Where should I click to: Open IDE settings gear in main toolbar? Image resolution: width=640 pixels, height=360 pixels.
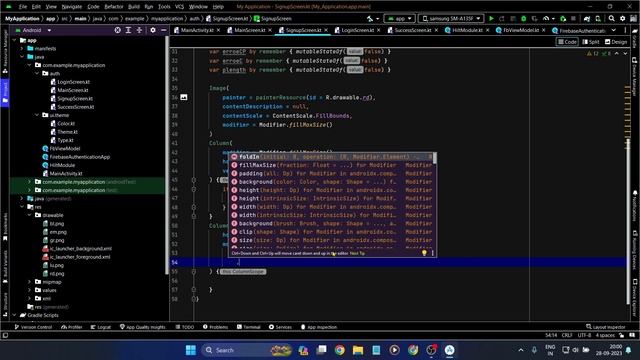point(622,18)
